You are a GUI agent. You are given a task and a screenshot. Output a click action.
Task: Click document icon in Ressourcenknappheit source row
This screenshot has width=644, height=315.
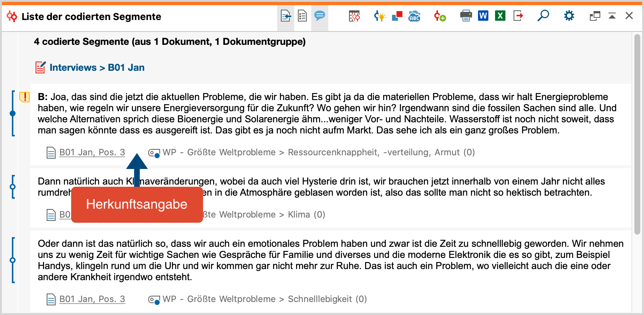[51, 153]
